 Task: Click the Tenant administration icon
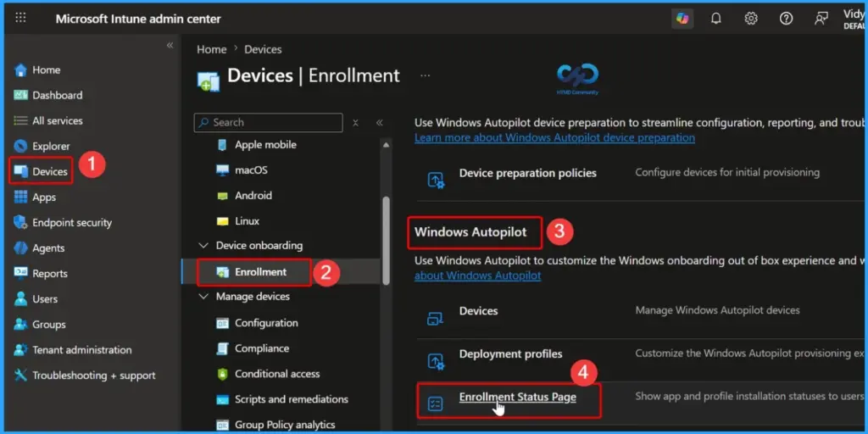coord(20,350)
